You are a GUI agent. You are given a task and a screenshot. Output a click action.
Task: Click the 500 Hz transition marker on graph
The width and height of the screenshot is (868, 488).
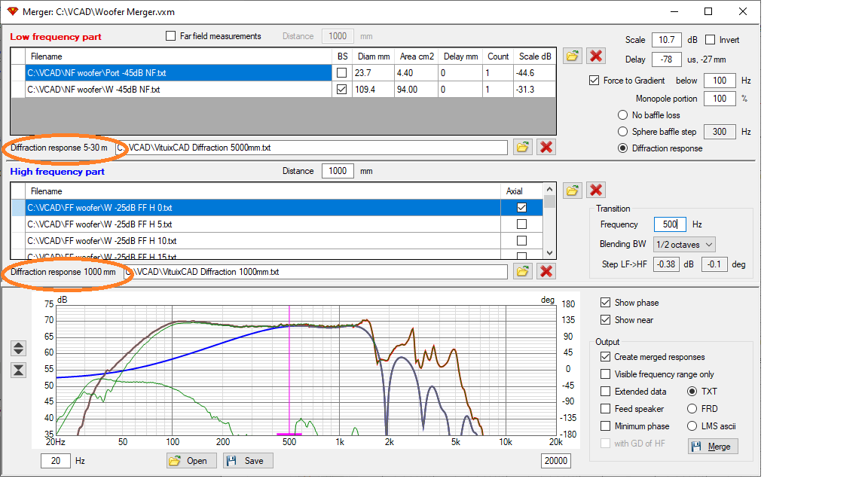[289, 370]
